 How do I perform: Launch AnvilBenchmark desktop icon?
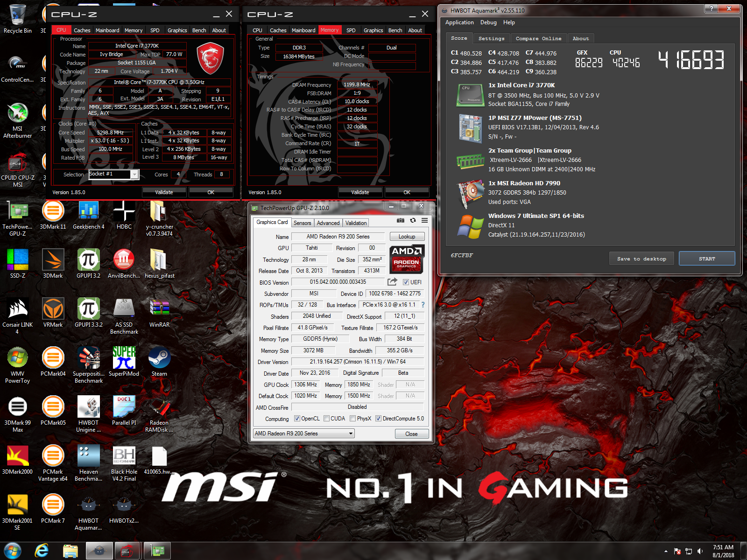[x=124, y=264]
